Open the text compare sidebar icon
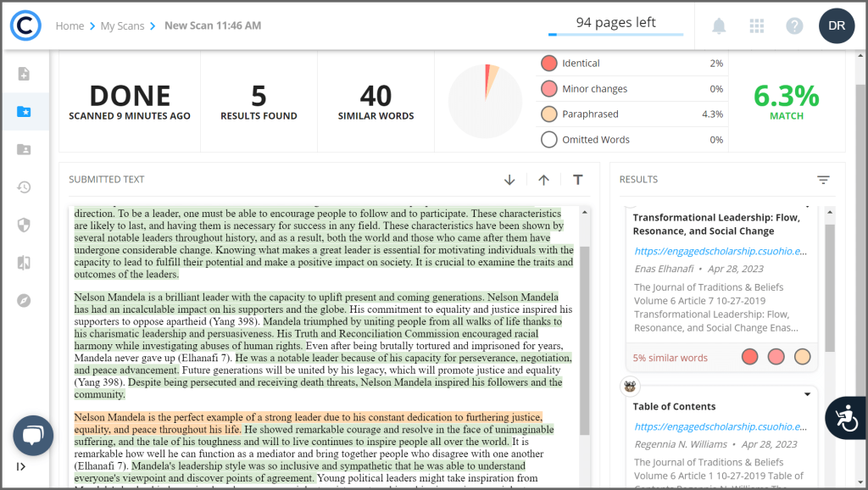The image size is (868, 490). pos(24,263)
